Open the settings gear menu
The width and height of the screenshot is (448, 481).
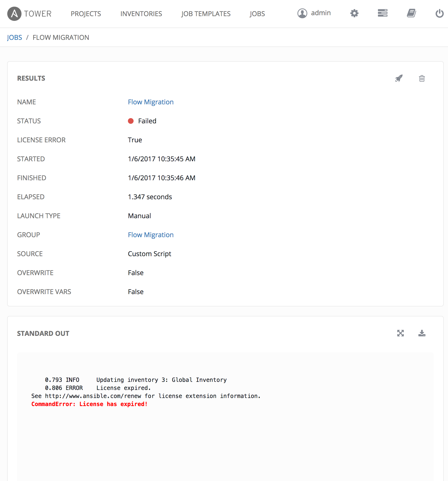[354, 13]
